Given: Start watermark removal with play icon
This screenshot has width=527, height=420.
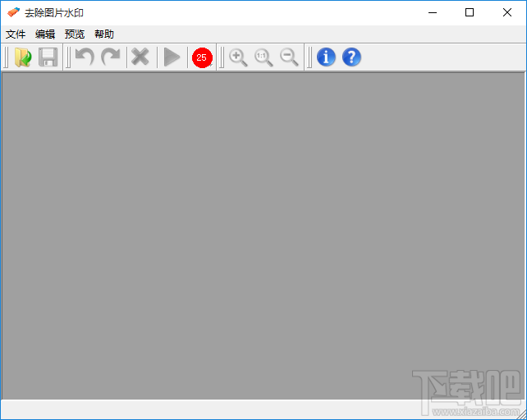Looking at the screenshot, I should (x=172, y=57).
